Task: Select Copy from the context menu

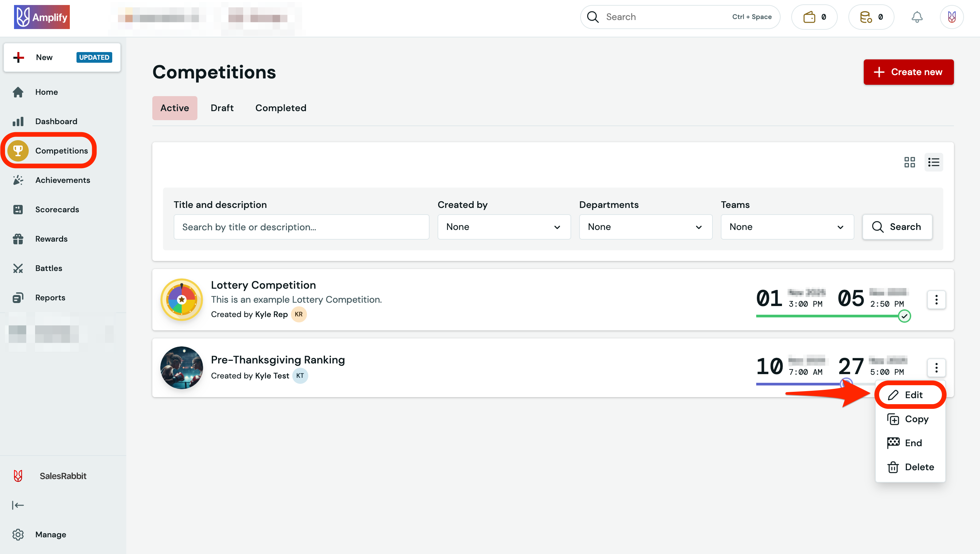Action: [x=916, y=419]
